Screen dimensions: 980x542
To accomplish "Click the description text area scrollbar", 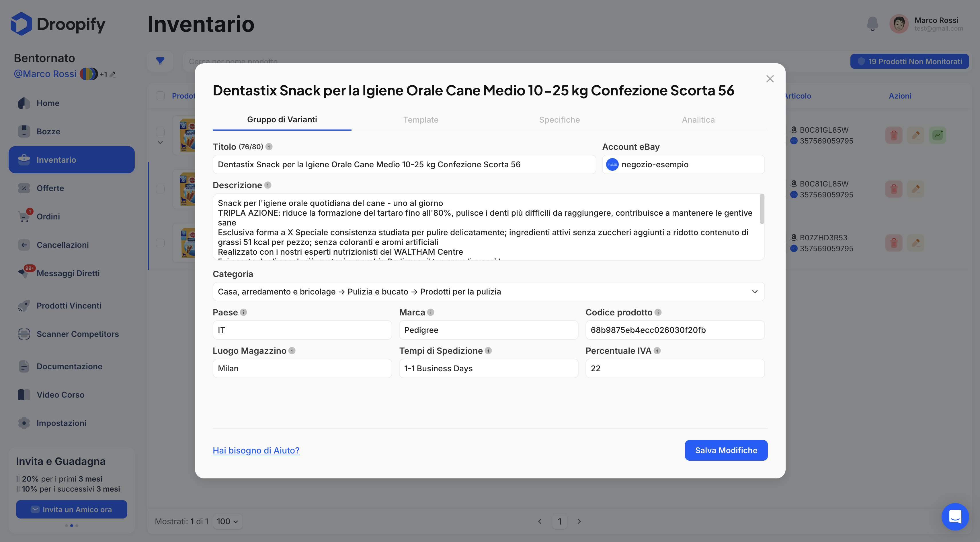I will point(762,209).
